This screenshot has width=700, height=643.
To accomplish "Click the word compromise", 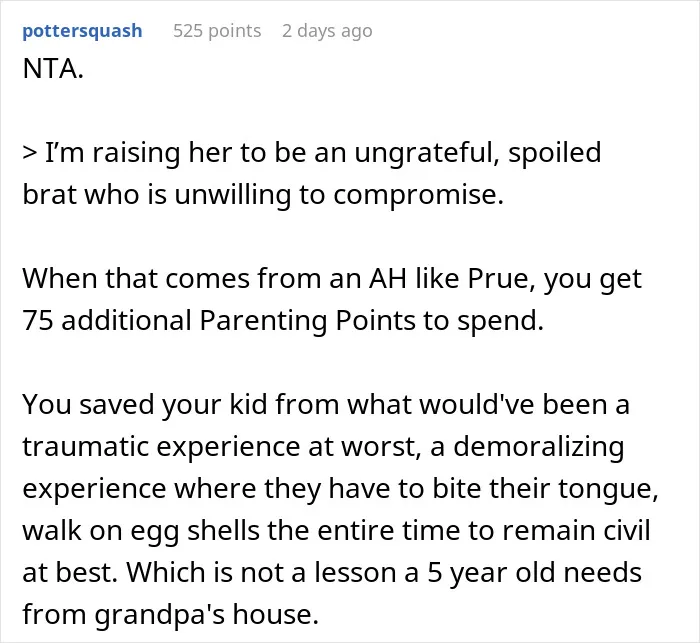I will (x=418, y=196).
